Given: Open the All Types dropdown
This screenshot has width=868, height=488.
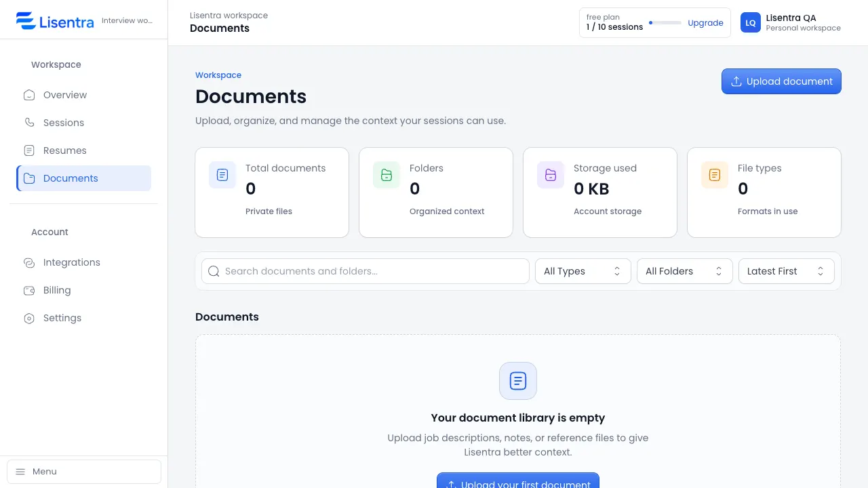Looking at the screenshot, I should coord(583,271).
